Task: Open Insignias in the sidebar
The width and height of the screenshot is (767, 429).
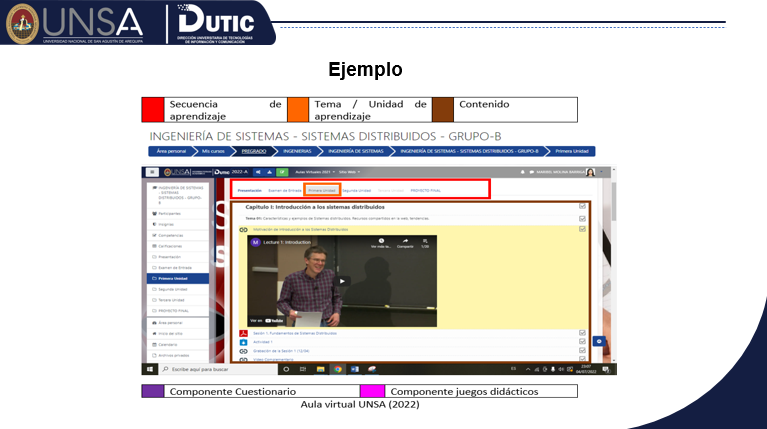Action: 166,225
